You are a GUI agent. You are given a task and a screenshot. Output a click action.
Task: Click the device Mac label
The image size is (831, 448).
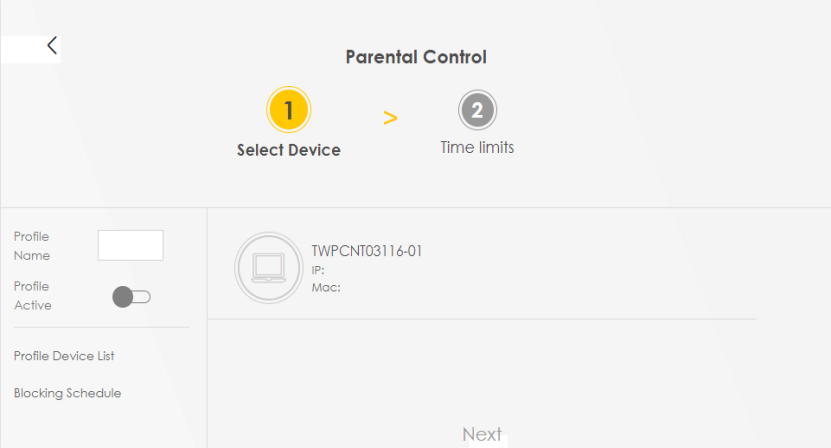326,287
